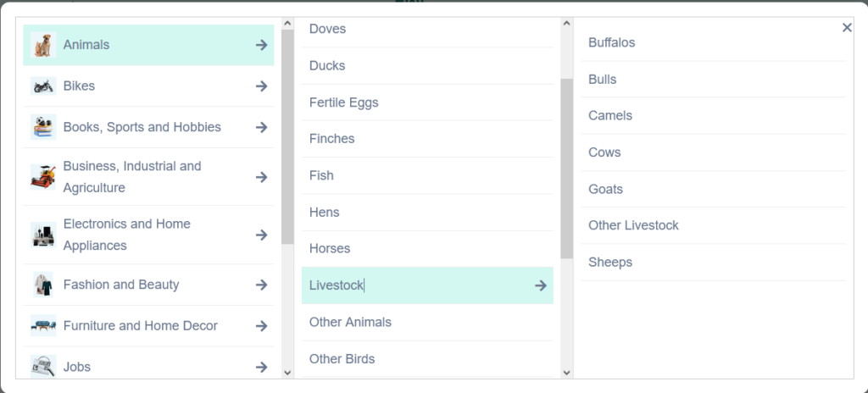
Task: Click the Business, Industrial and Agriculture icon
Action: point(43,177)
